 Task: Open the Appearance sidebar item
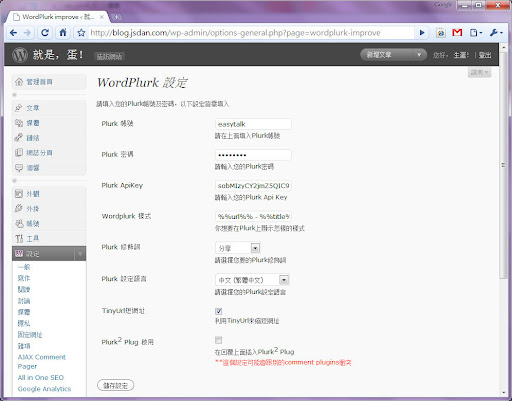(49, 194)
